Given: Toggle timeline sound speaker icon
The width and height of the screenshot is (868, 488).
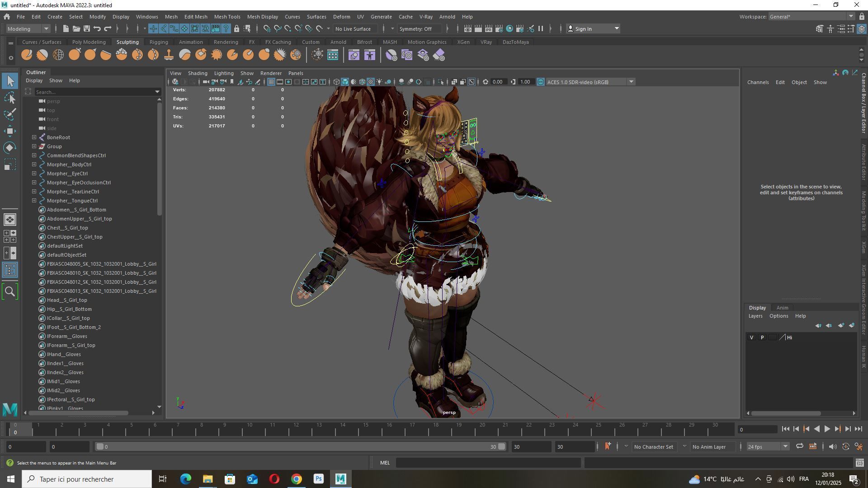Looking at the screenshot, I should 833,447.
